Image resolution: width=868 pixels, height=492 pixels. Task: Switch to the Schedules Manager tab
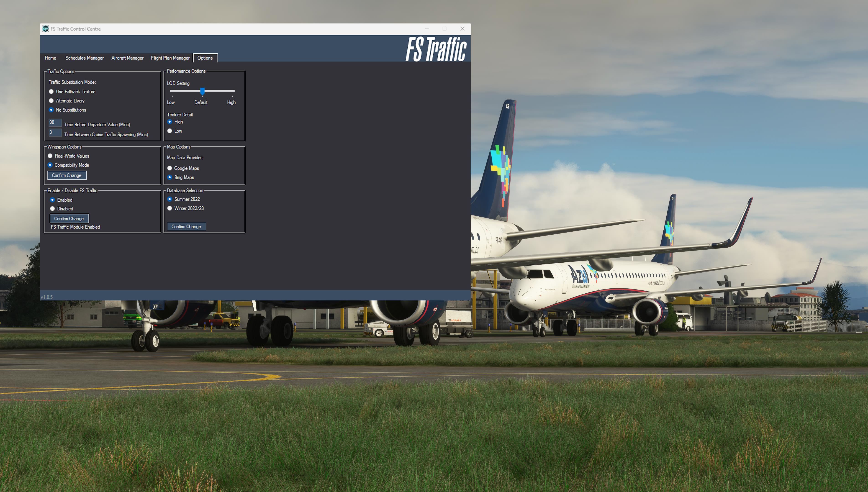pos(84,58)
